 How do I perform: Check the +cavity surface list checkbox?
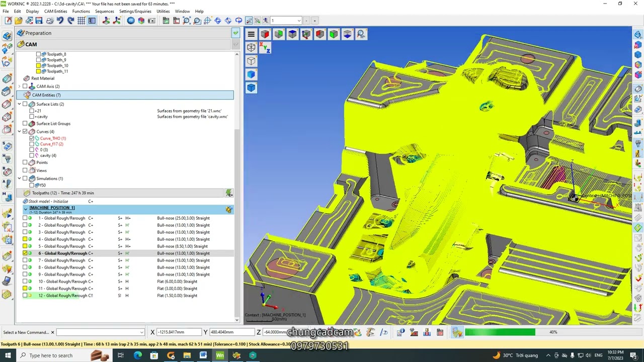tap(32, 117)
